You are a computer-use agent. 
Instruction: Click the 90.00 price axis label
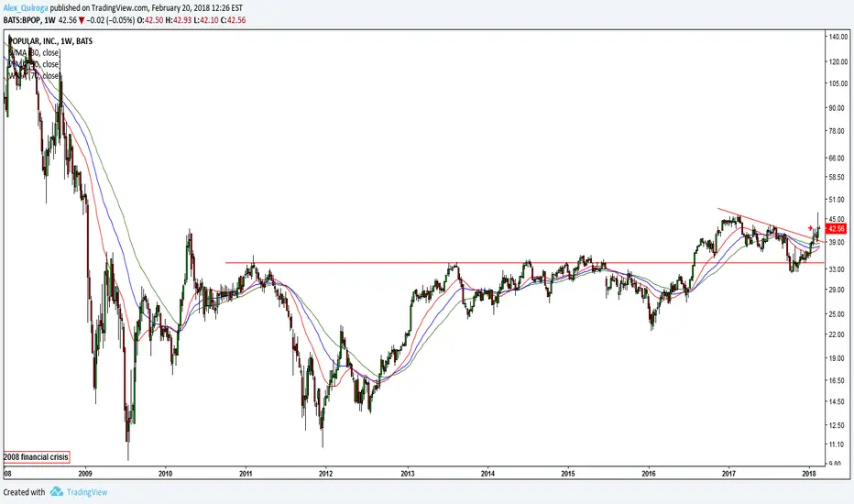(x=838, y=107)
